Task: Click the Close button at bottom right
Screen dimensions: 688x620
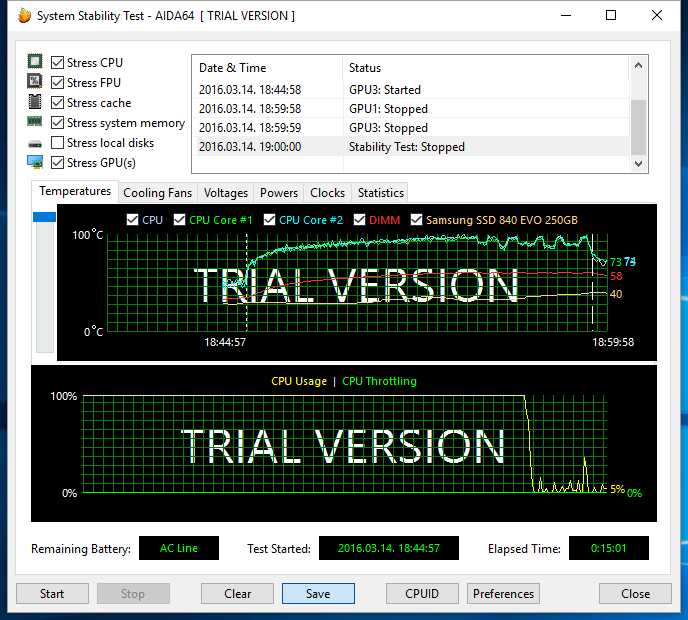Action: tap(635, 594)
